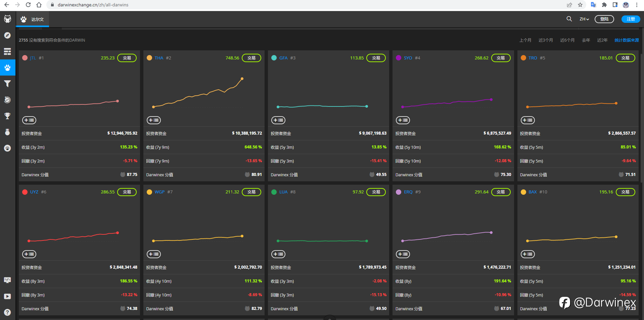Image resolution: width=644 pixels, height=320 pixels.
Task: Open the medal sidebar icon
Action: pyautogui.click(x=7, y=132)
